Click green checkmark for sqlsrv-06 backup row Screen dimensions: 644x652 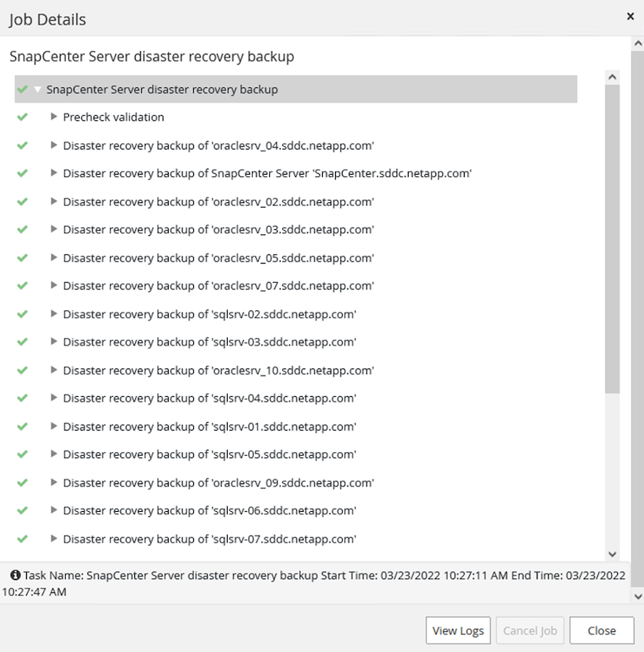pos(22,510)
